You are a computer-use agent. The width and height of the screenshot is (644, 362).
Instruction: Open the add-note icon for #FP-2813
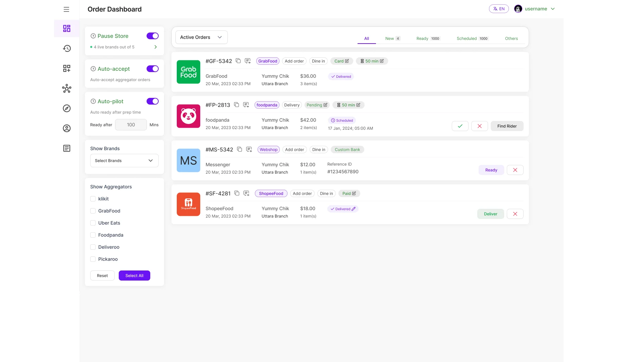[246, 105]
